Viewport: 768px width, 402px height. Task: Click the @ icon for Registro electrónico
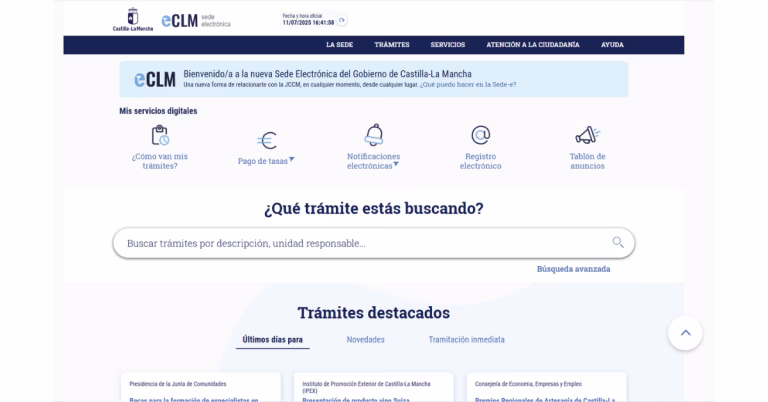click(x=480, y=135)
